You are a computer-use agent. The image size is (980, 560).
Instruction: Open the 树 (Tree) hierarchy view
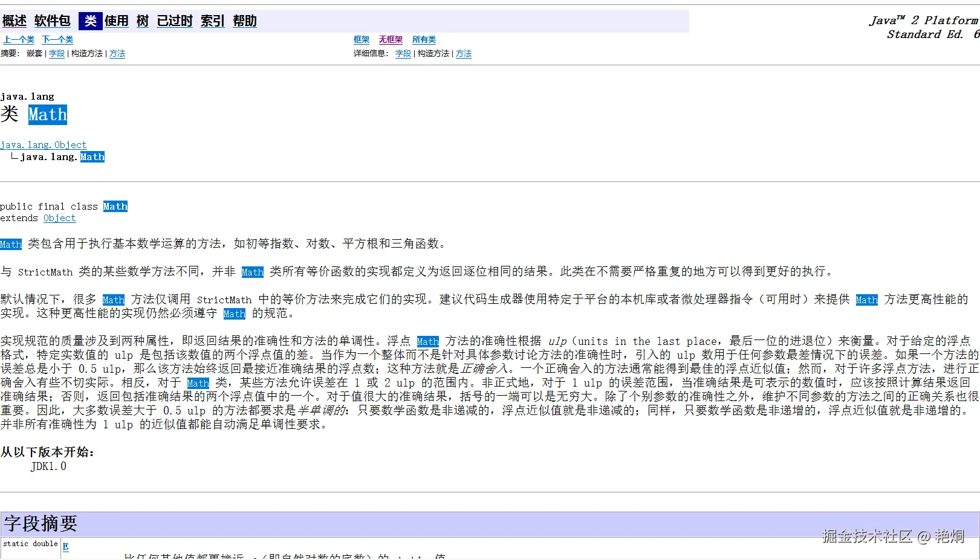pos(142,21)
